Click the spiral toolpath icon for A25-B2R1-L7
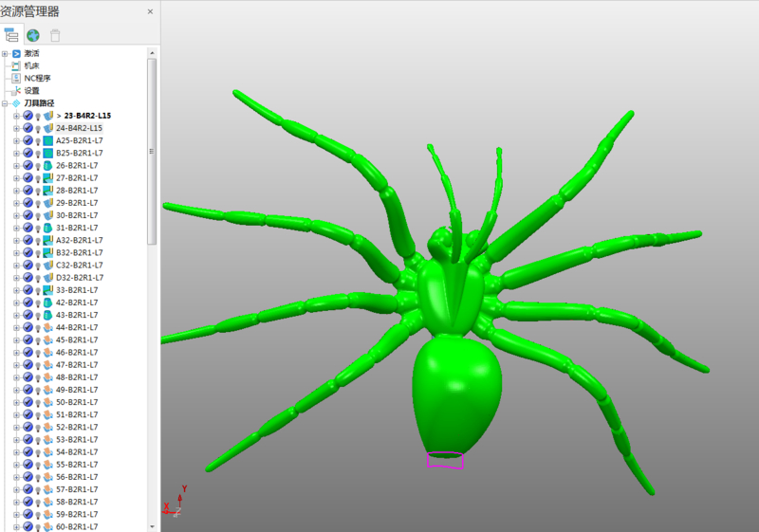The height and width of the screenshot is (532, 759). (48, 140)
